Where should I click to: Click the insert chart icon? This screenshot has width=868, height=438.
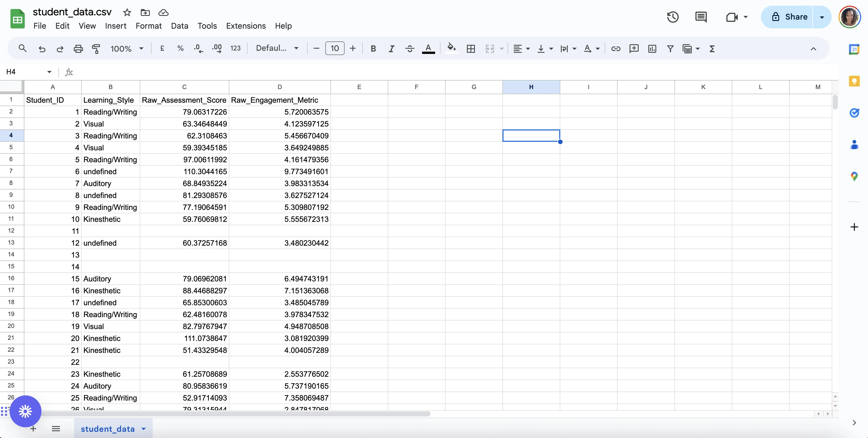tap(652, 49)
